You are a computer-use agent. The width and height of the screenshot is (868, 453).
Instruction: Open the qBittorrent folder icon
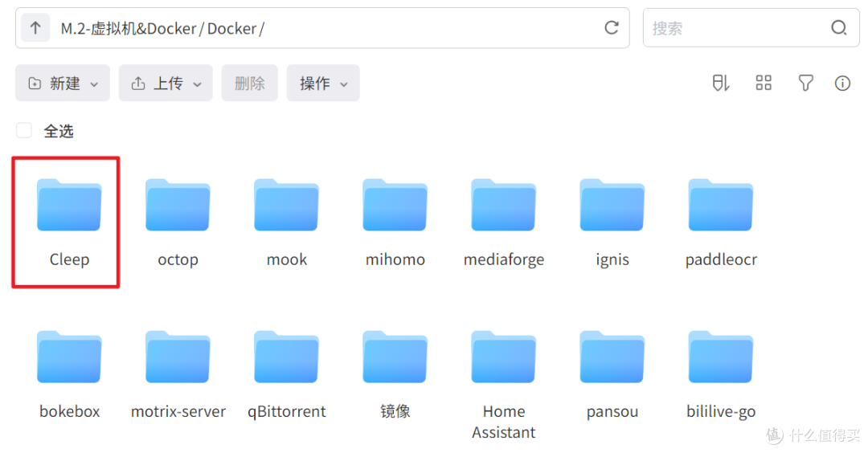[286, 357]
